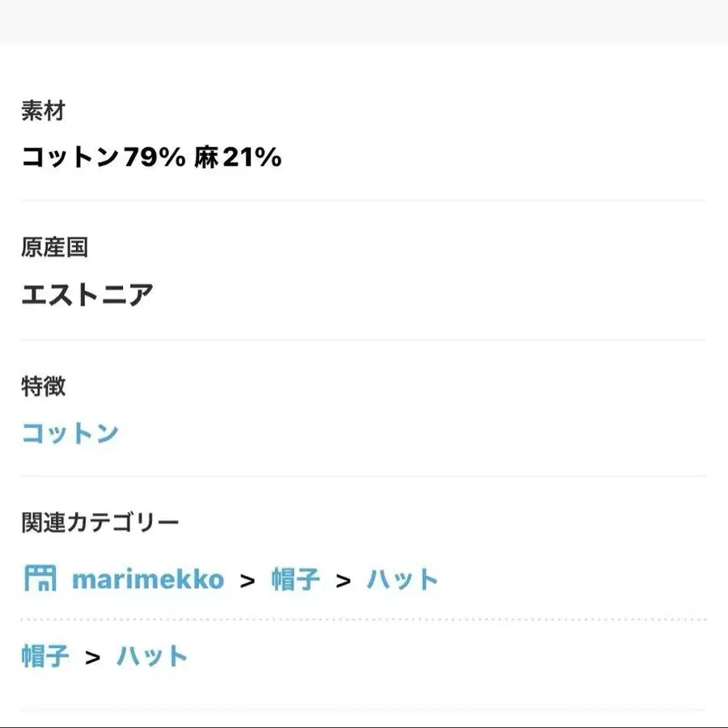Screen dimensions: 728x728
Task: Click the dotted divider between category rows
Action: click(x=363, y=620)
